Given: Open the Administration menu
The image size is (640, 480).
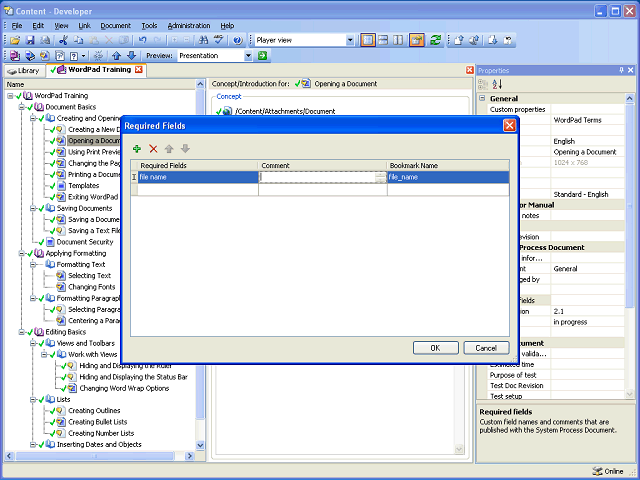Looking at the screenshot, I should pos(189,26).
